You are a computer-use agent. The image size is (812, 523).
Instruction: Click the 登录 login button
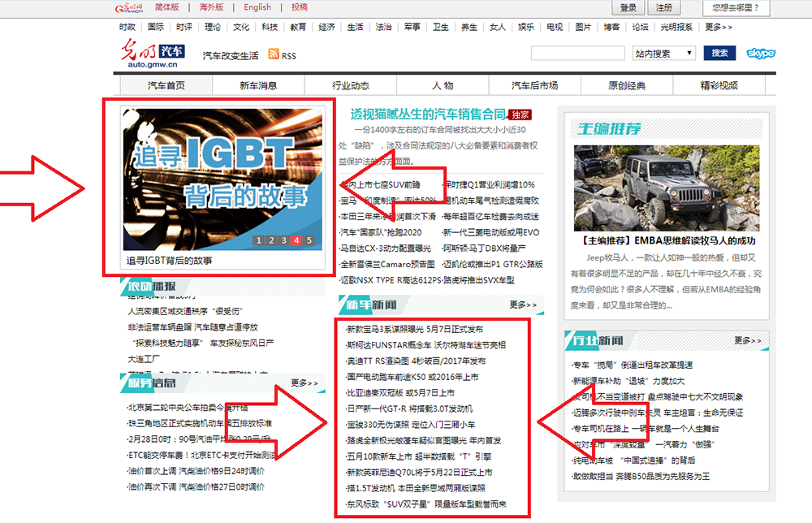point(628,7)
